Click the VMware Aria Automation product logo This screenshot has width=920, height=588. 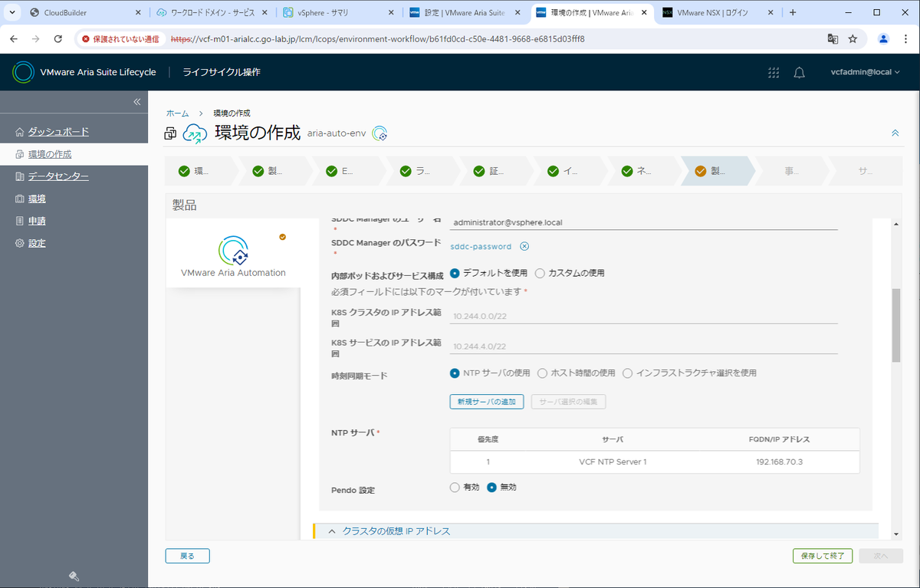tap(233, 250)
